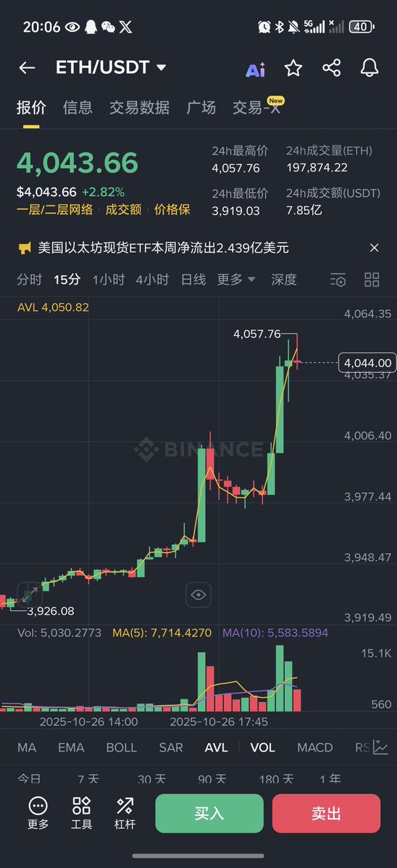The height and width of the screenshot is (868, 397).
Task: Switch to the 交易数据 tab
Action: tap(139, 107)
